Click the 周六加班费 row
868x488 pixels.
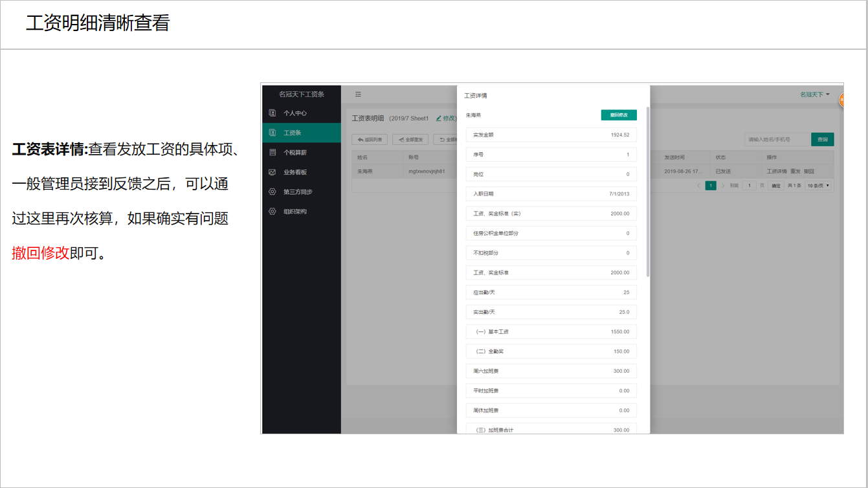(551, 371)
